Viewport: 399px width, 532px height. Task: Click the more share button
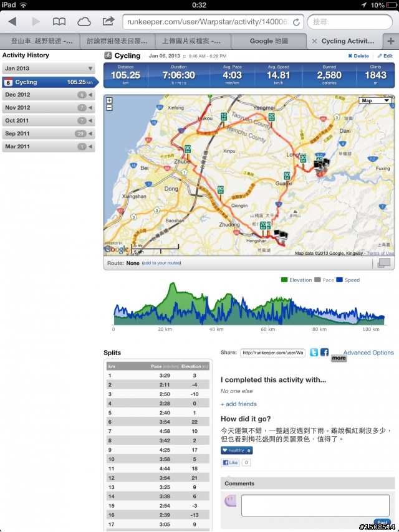(x=339, y=358)
